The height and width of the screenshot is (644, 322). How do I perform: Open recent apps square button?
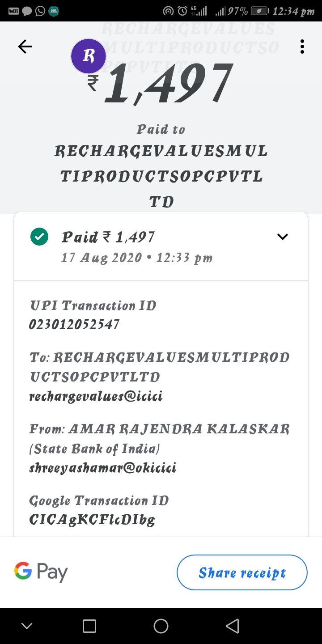point(89,626)
